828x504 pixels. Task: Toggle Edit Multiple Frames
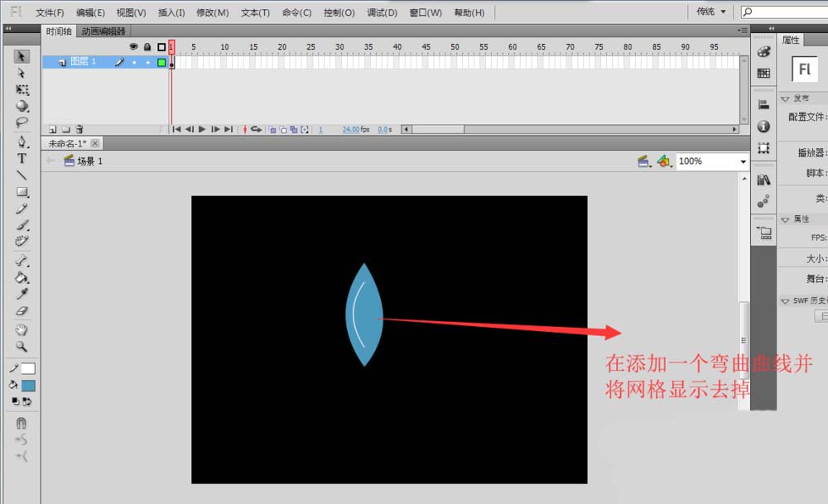click(x=294, y=129)
